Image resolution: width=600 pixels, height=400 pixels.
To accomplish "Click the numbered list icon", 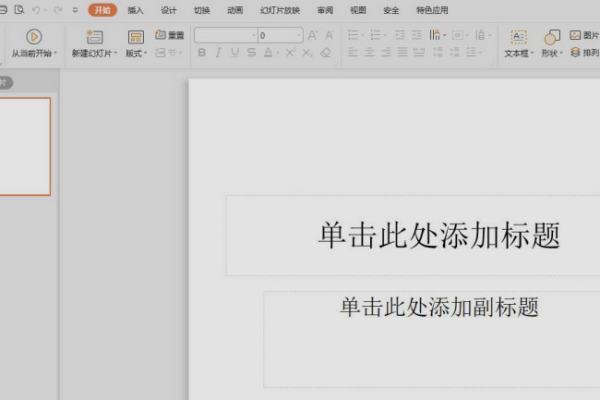I will [x=375, y=36].
